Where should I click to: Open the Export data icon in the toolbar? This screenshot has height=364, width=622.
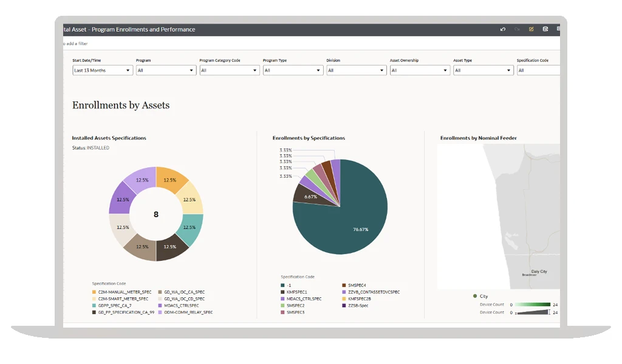pos(545,29)
